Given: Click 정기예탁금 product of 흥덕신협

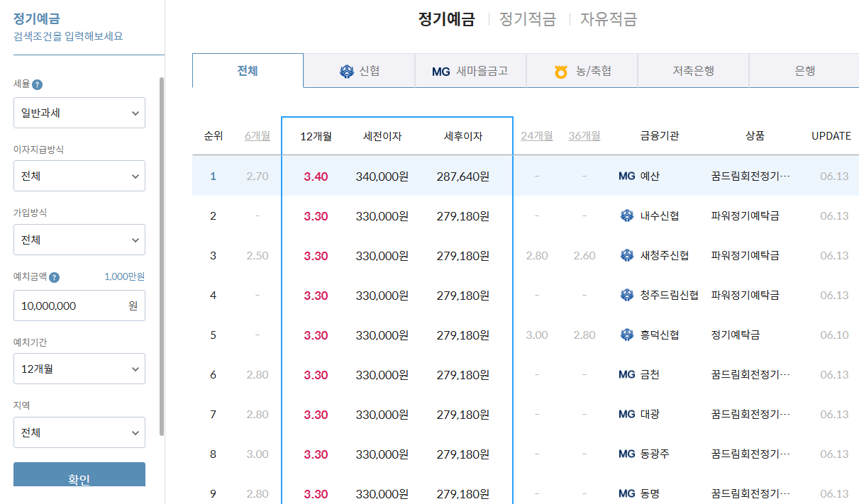Looking at the screenshot, I should pos(736,335).
